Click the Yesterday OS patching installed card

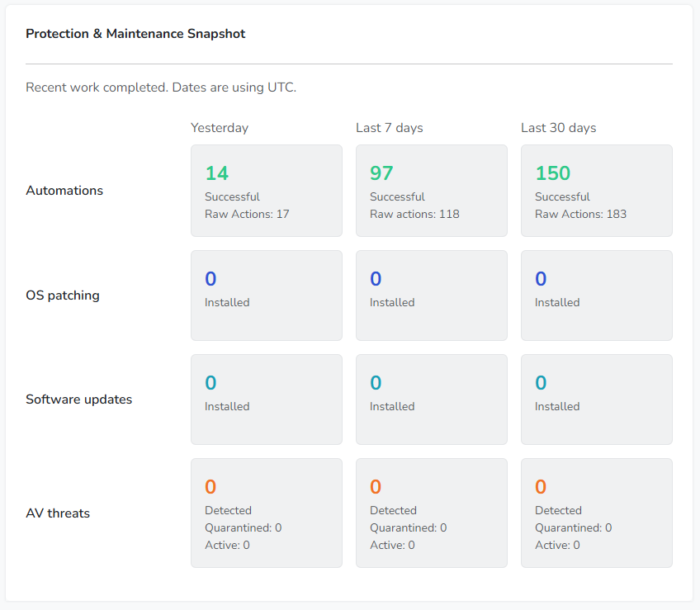tap(266, 296)
